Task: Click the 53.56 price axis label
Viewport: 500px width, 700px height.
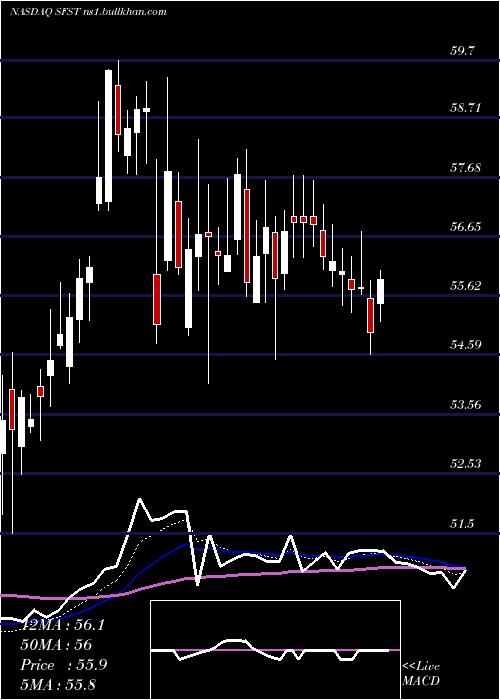Action: click(467, 405)
